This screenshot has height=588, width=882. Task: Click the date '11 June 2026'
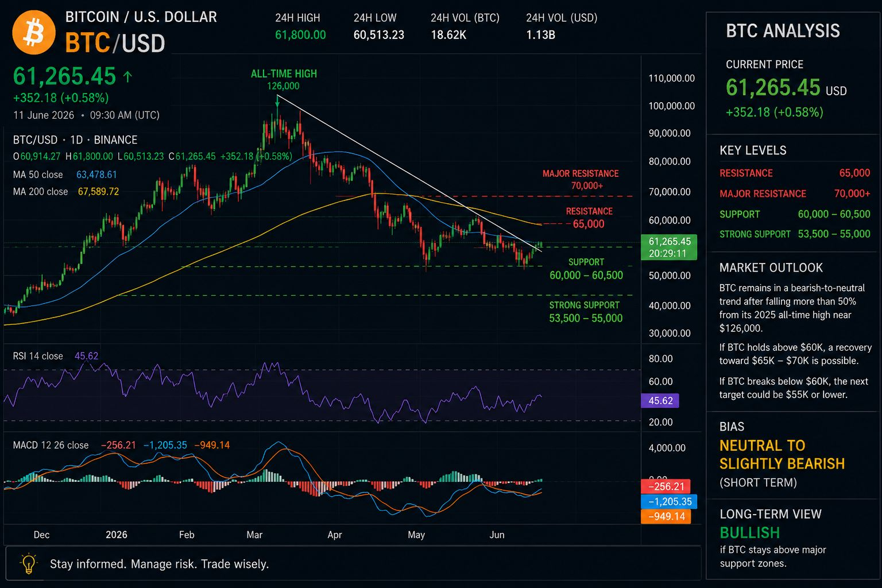44,115
